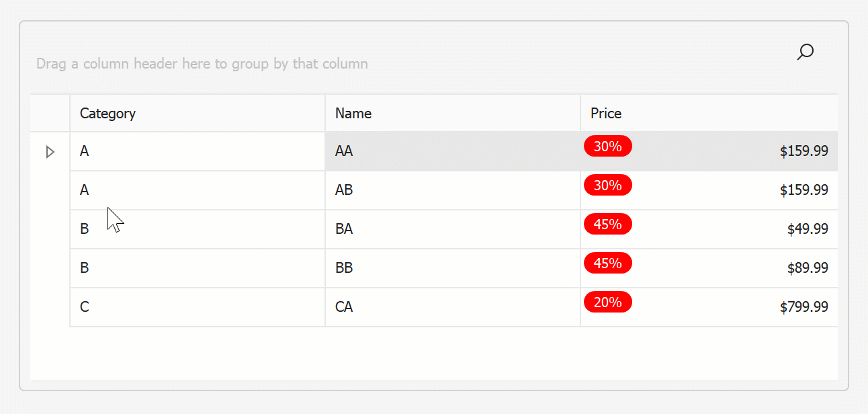The image size is (868, 414).
Task: Click the $799.99 price value
Action: click(x=804, y=307)
